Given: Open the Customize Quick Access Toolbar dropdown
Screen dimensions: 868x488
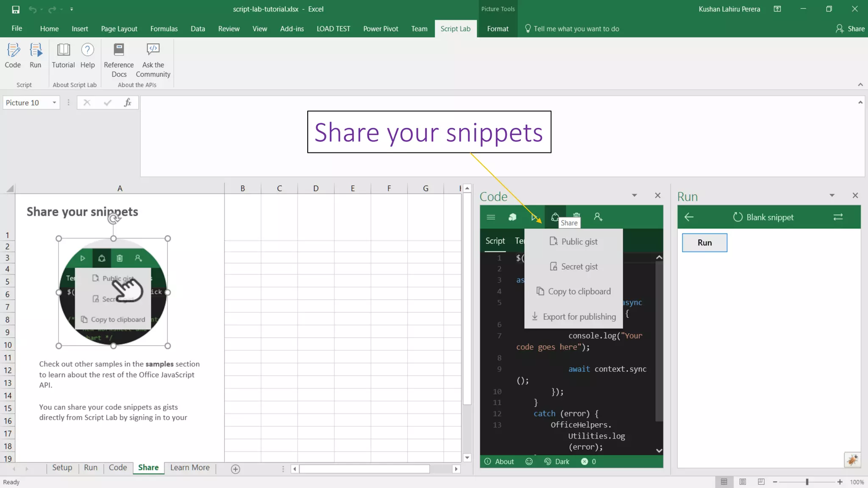Looking at the screenshot, I should (72, 9).
